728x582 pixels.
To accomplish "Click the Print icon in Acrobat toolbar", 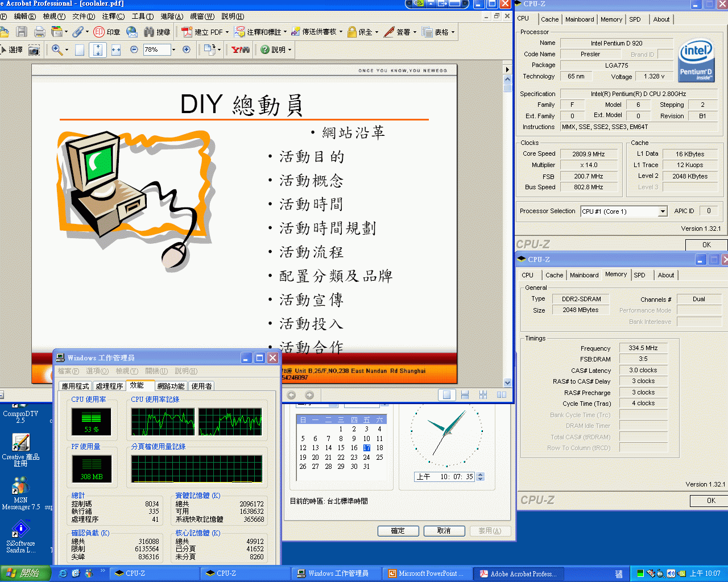I will [x=39, y=32].
